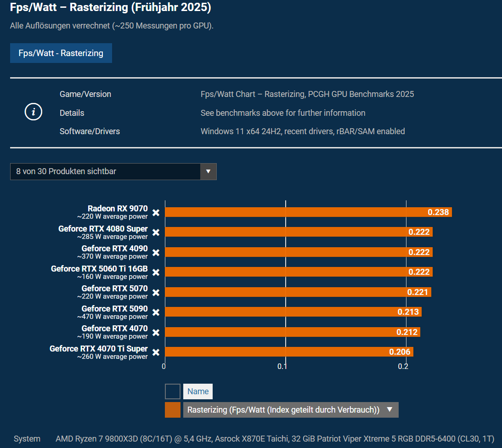Remove Geforce RTX 4080 Super via X icon

[x=156, y=233]
